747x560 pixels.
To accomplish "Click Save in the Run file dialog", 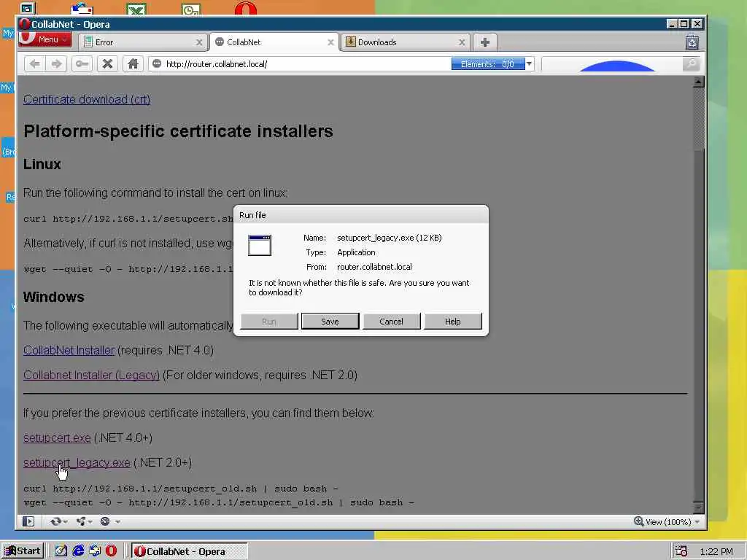I will [x=330, y=322].
